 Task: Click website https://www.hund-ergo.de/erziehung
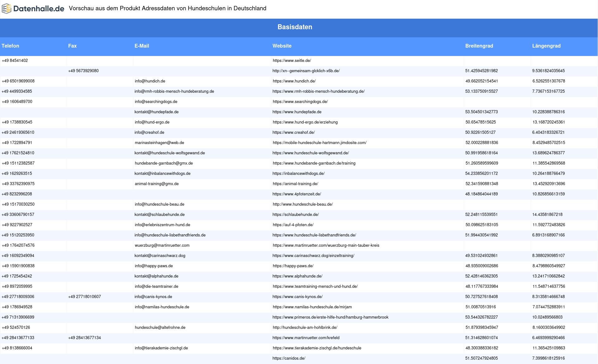click(305, 122)
